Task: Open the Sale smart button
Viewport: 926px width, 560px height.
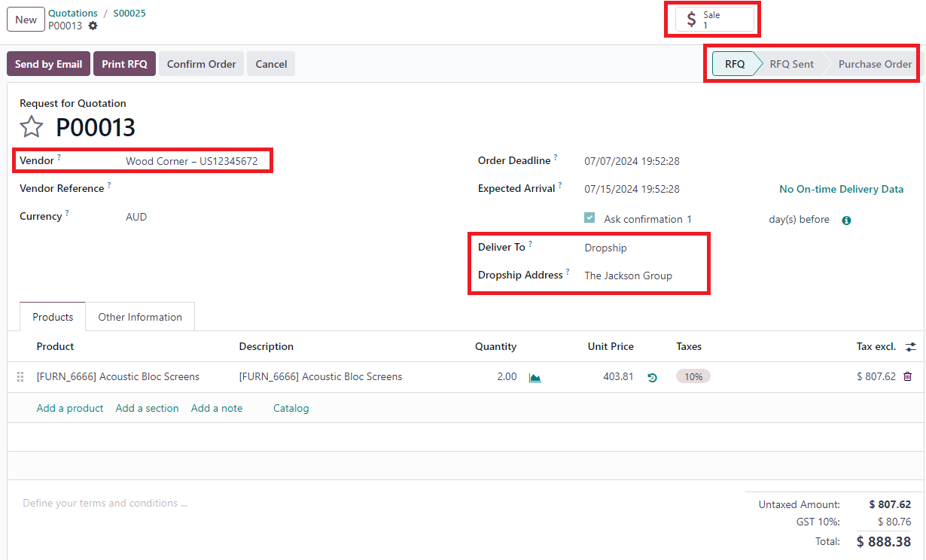Action: click(x=714, y=20)
